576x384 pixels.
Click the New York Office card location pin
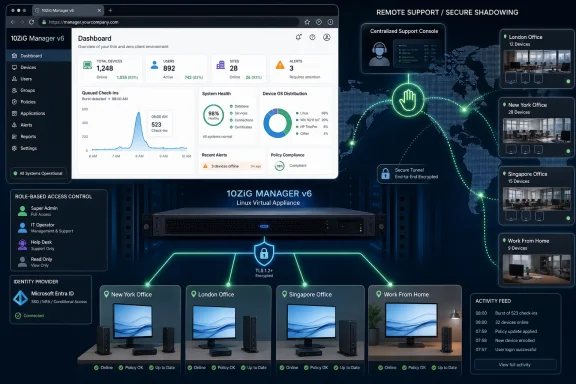click(x=106, y=294)
